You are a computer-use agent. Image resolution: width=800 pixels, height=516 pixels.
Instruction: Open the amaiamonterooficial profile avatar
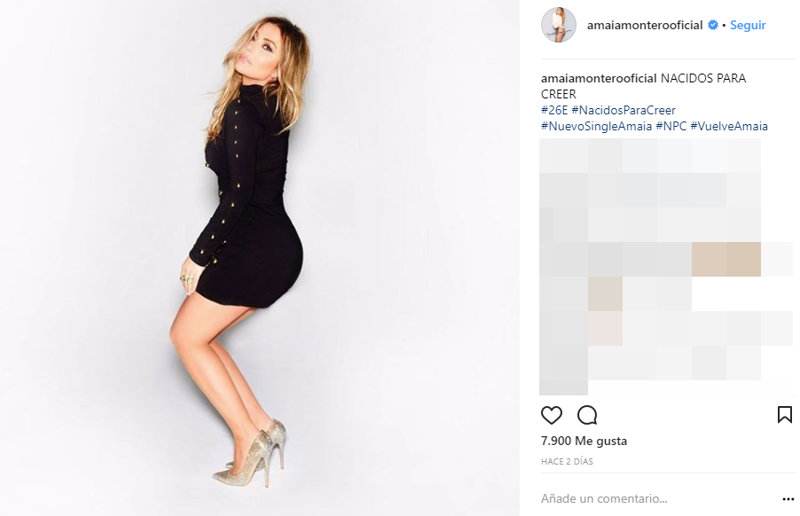(559, 25)
